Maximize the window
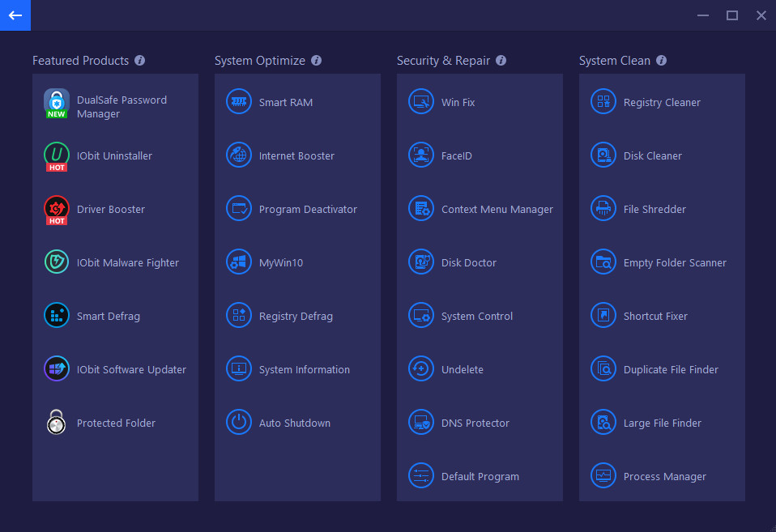 click(x=732, y=15)
